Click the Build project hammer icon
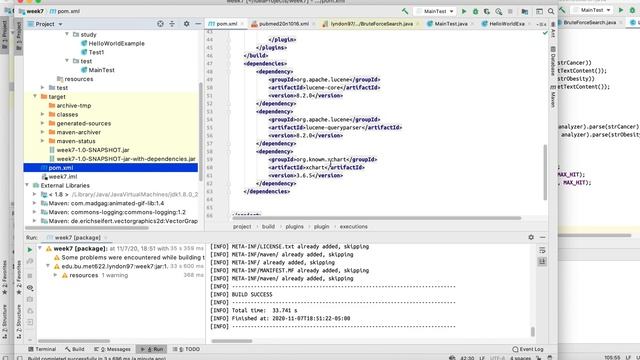640x360 pixels. click(x=404, y=11)
